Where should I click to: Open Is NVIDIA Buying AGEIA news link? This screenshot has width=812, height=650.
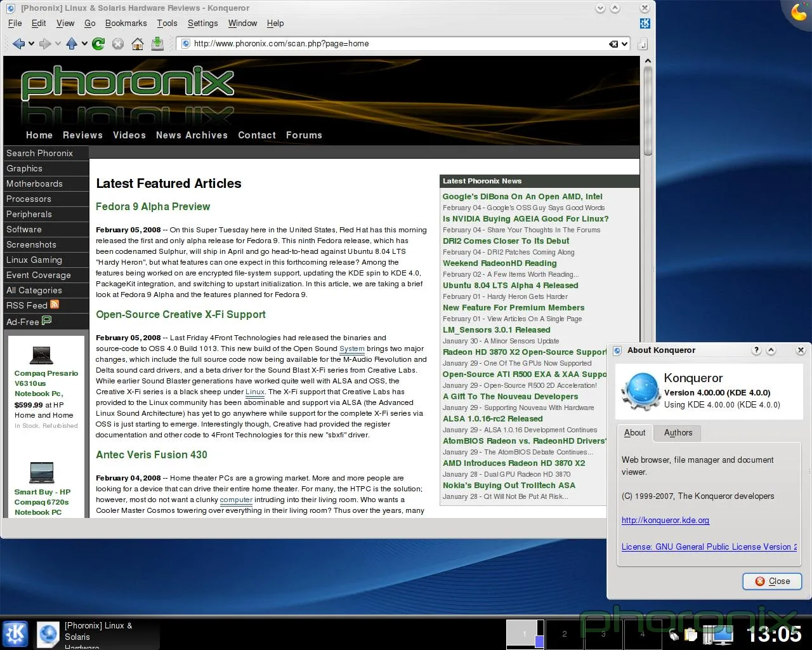(x=525, y=219)
